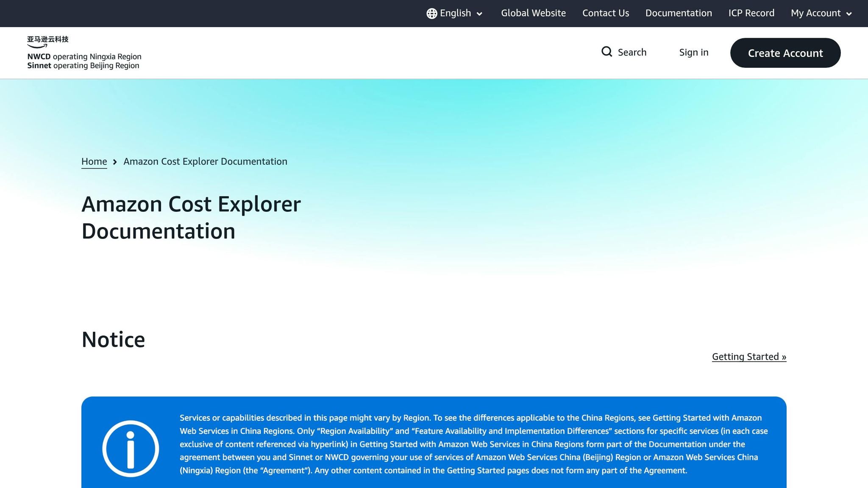Click the Sign in link

[694, 52]
